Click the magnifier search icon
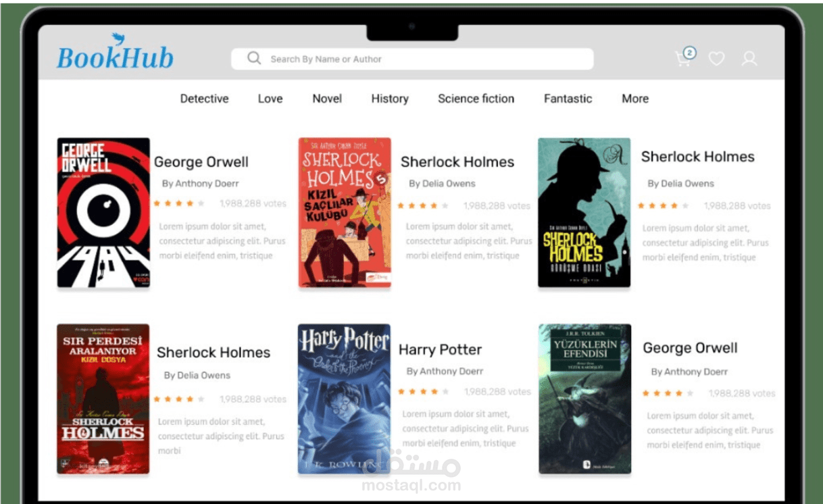The image size is (823, 504). (254, 58)
